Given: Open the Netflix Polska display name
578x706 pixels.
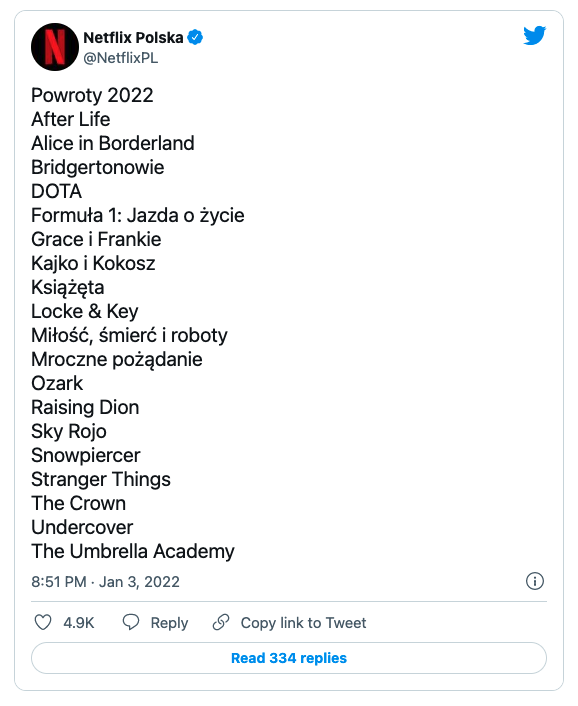Looking at the screenshot, I should click(x=133, y=38).
